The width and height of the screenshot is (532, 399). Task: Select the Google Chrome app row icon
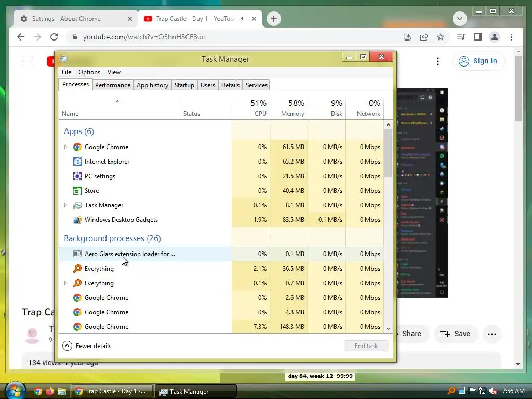[x=77, y=147]
